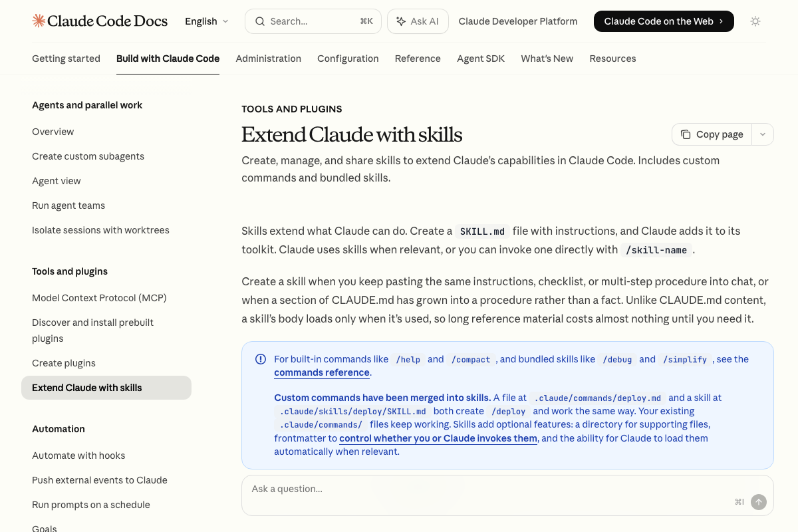Open the Resources tab

pos(612,59)
